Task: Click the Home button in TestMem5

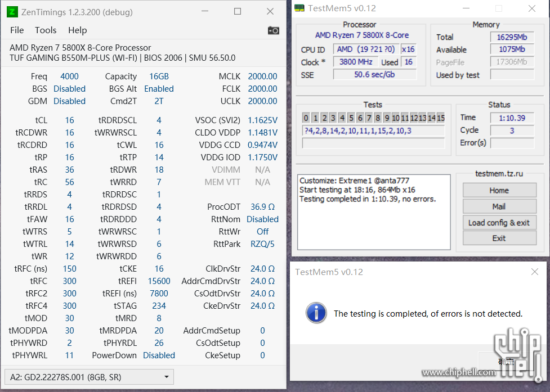Action: click(499, 190)
